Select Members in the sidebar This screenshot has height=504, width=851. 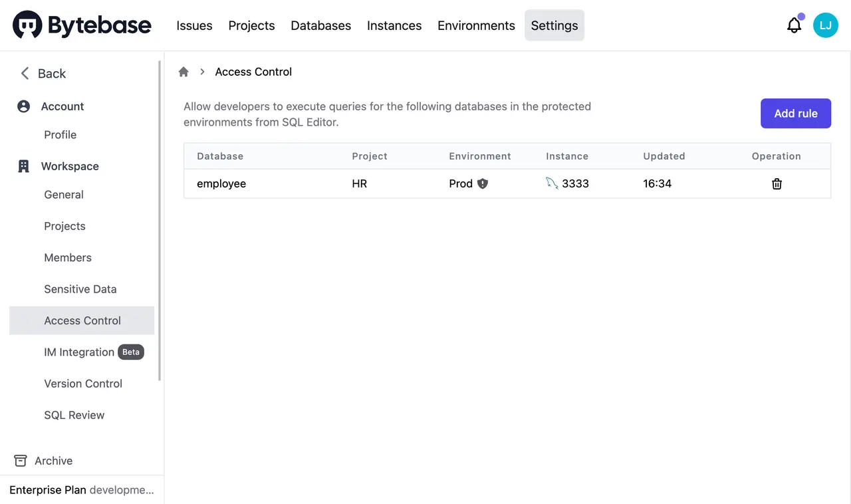pyautogui.click(x=68, y=257)
